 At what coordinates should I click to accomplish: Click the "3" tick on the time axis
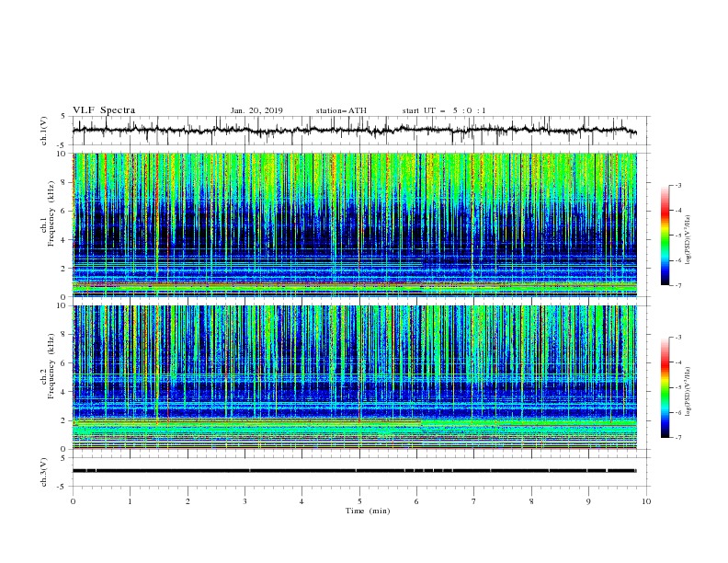[245, 501]
